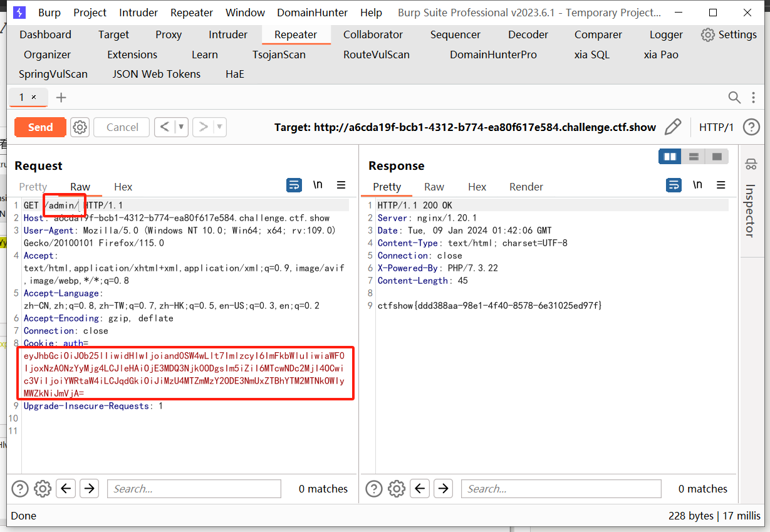The image size is (770, 532).
Task: Open the Project menu
Action: [x=90, y=13]
